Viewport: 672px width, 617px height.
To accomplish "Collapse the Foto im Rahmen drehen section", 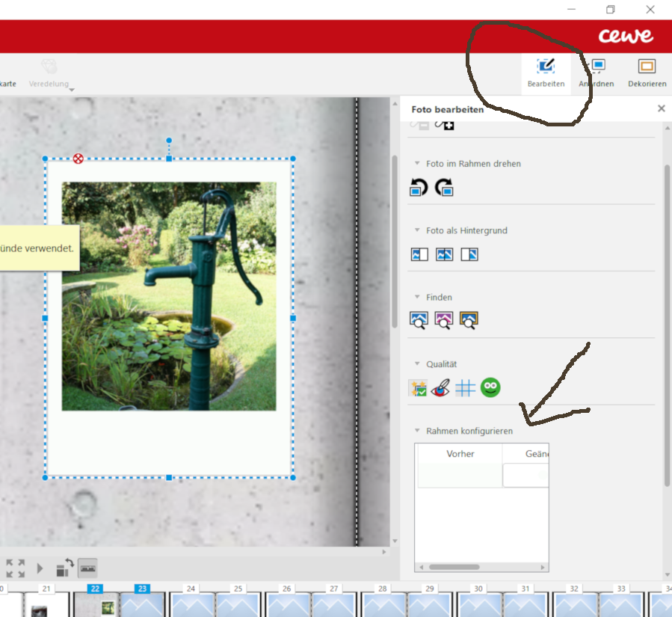I will 417,163.
